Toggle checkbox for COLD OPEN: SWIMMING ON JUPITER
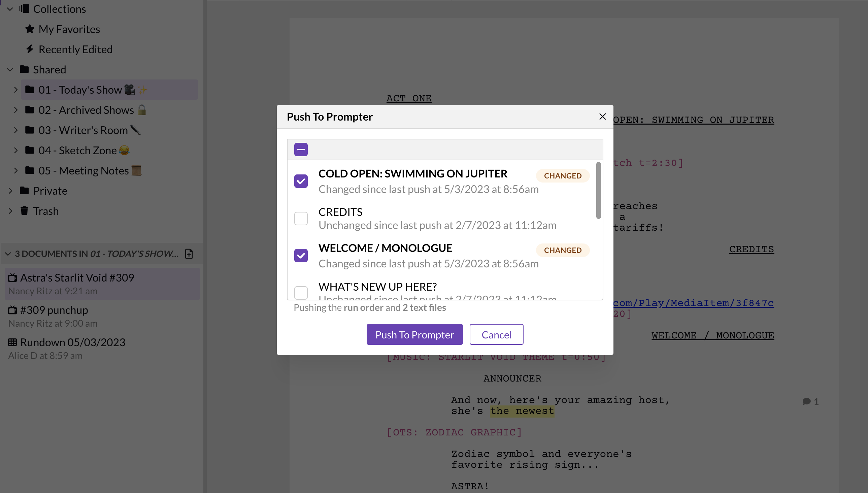This screenshot has height=493, width=868. (302, 181)
